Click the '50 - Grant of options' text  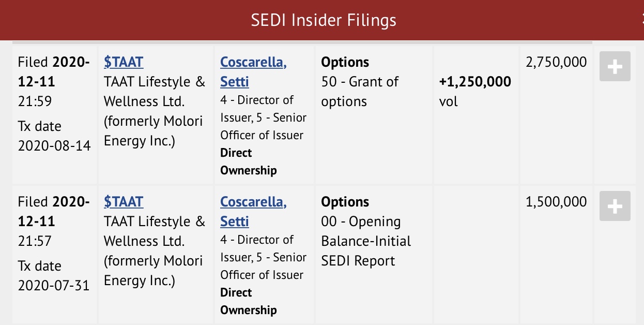point(360,92)
